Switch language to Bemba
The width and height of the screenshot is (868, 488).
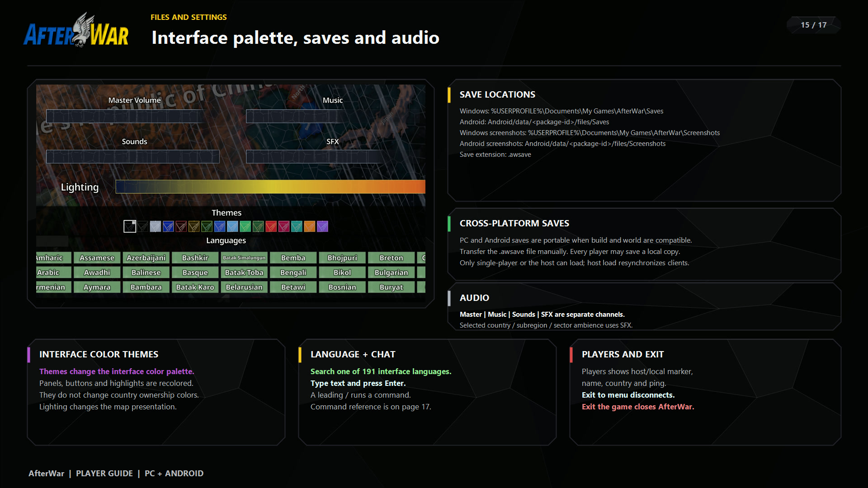pyautogui.click(x=293, y=258)
